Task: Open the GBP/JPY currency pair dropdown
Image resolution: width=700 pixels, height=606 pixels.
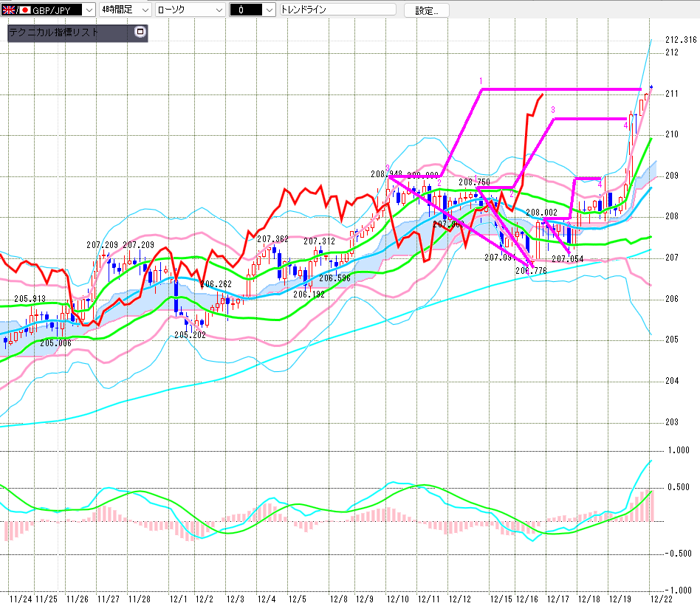Action: (88, 10)
